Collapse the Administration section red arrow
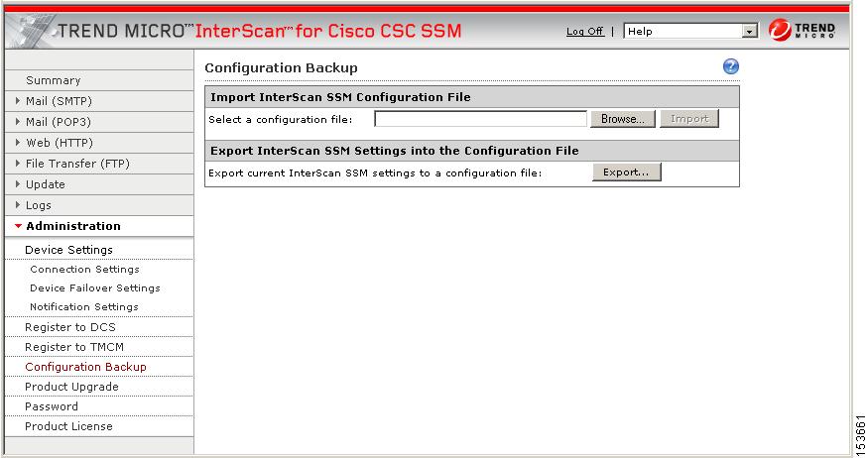Screen dimensions: 868x458 coord(18,226)
